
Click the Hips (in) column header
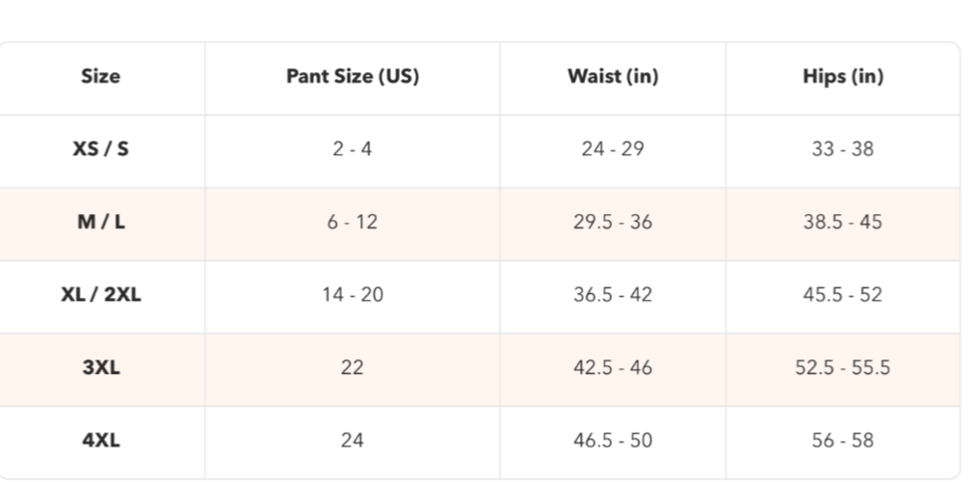click(842, 76)
